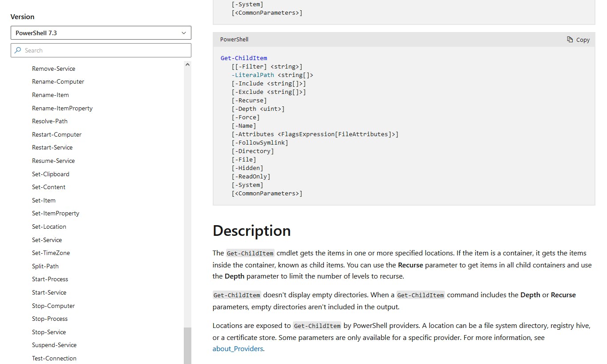Click the search magnifier icon
The height and width of the screenshot is (364, 607).
coord(18,50)
